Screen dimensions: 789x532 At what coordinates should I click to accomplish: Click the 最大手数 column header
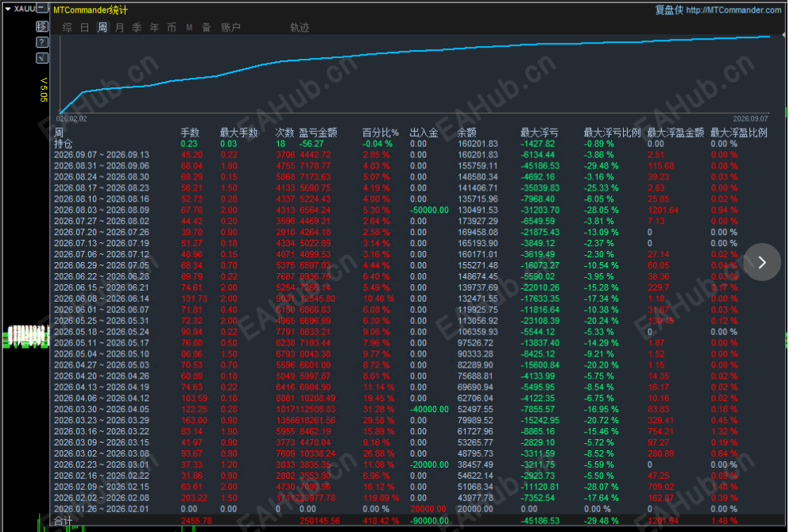[238, 133]
